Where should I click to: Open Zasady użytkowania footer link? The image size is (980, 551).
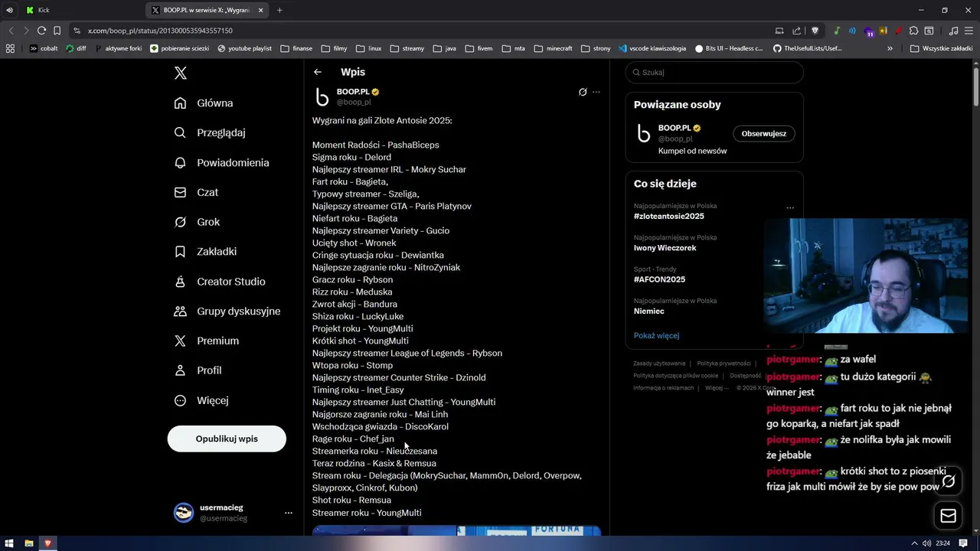click(x=659, y=364)
